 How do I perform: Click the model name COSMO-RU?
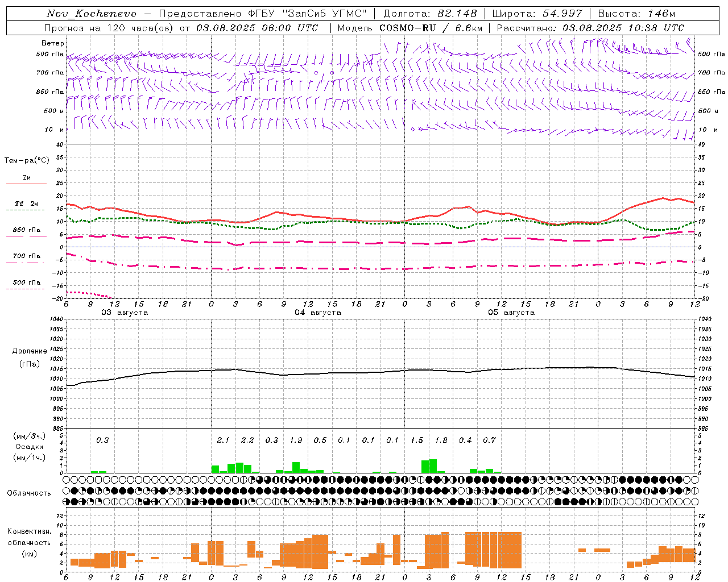pos(408,28)
